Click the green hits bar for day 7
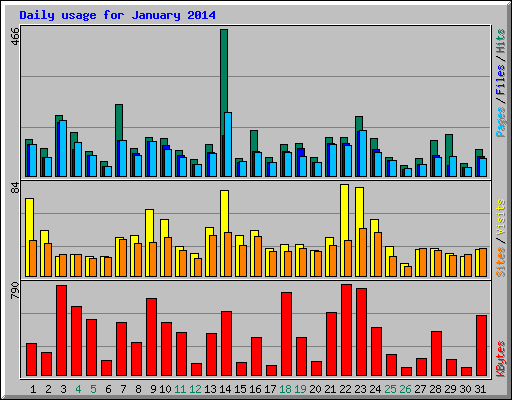The height and width of the screenshot is (400, 512). tap(119, 122)
